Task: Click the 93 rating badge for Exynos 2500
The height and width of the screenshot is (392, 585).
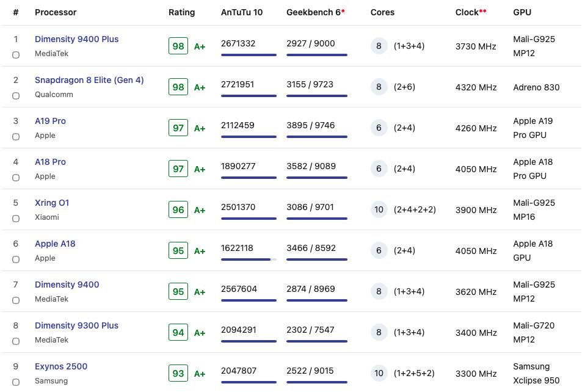Action: click(178, 374)
